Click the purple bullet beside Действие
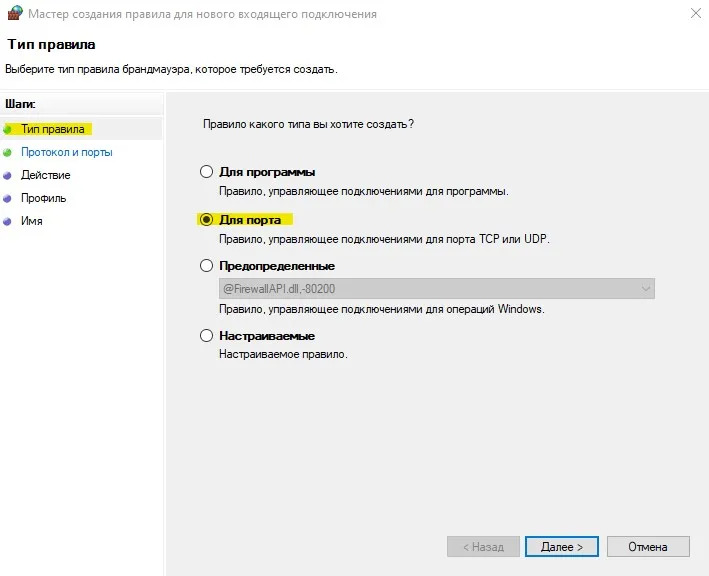 pos(8,175)
